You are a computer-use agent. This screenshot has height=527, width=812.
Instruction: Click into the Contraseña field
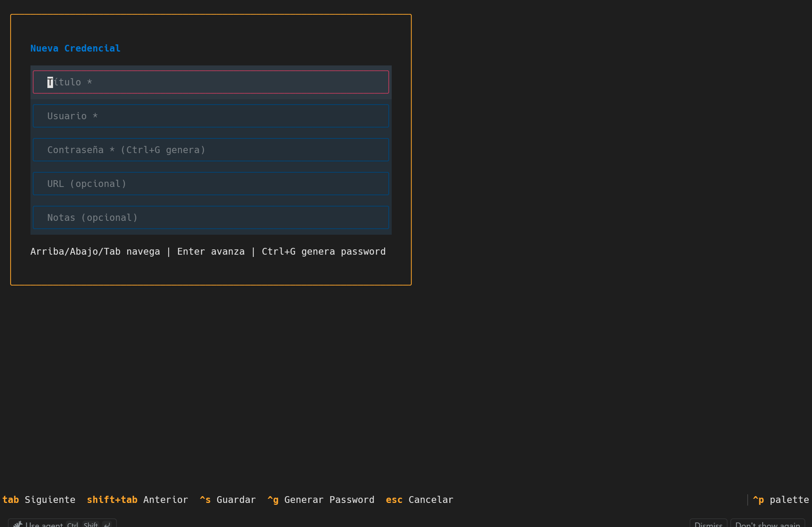211,150
